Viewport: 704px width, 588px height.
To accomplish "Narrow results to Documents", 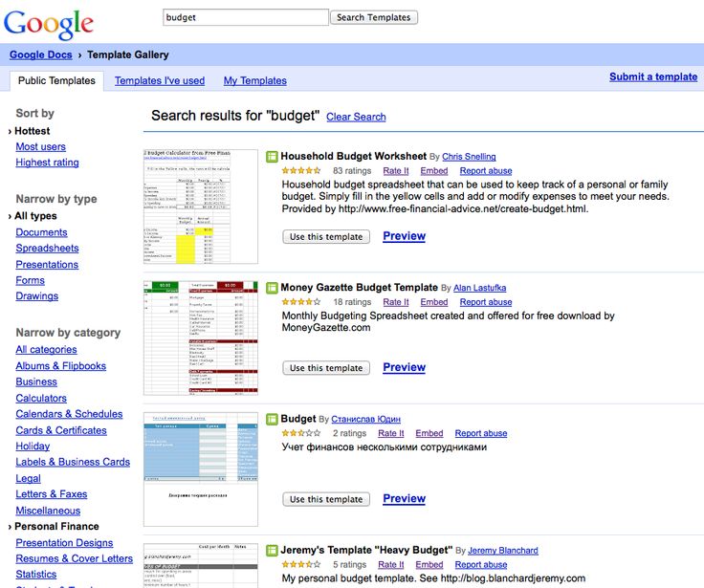I will click(41, 232).
